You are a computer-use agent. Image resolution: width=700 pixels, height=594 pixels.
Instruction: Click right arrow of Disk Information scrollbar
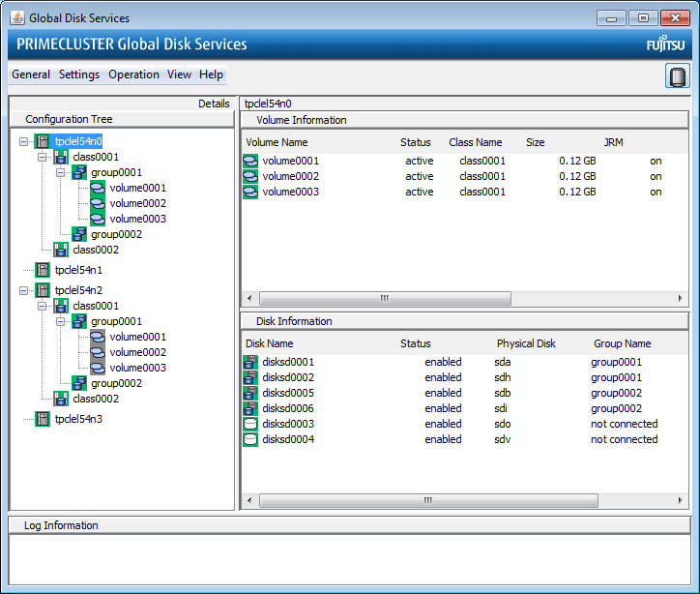681,500
